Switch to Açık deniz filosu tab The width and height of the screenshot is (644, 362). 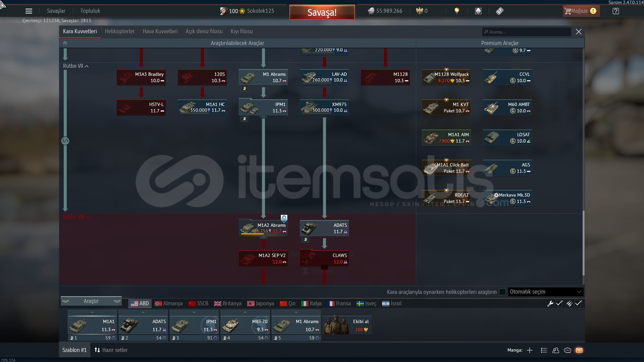point(204,32)
